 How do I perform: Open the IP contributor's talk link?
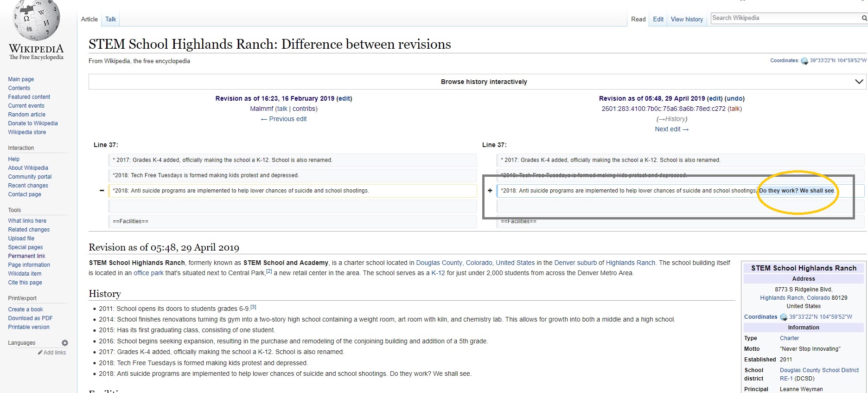coord(734,109)
